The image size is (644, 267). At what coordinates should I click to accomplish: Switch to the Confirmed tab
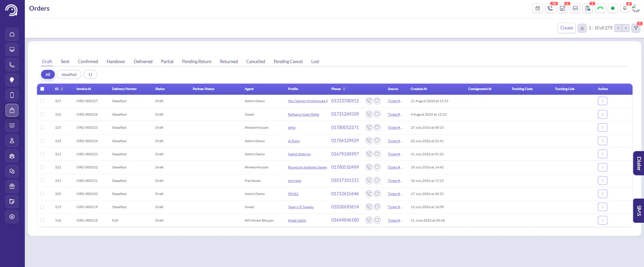pos(88,62)
